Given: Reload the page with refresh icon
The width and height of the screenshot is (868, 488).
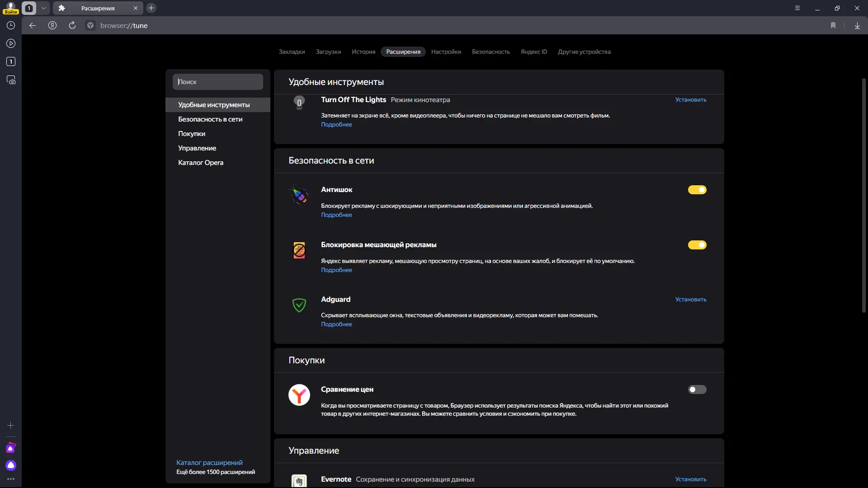Looking at the screenshot, I should [72, 26].
